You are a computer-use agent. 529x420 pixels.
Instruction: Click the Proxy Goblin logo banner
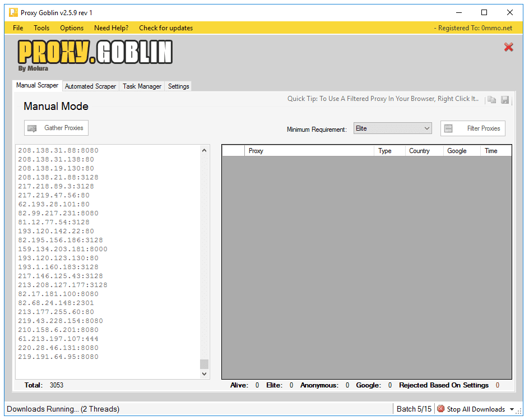click(95, 54)
